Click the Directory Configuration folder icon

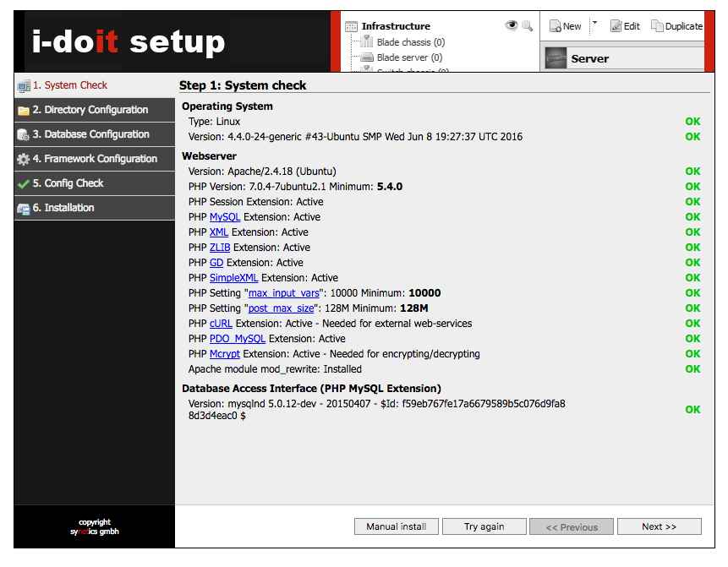pyautogui.click(x=23, y=111)
